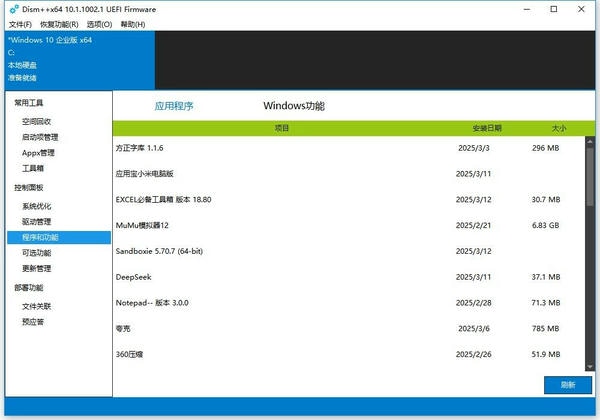Click the 2025/2/21 install date
The width and height of the screenshot is (600, 420).
tap(473, 225)
